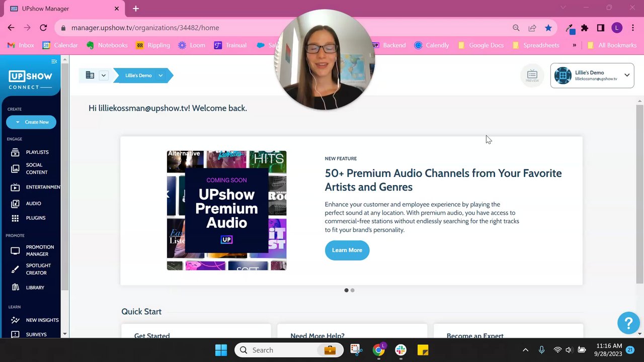Open Google Docs bookmark folder
The image size is (644, 362).
pyautogui.click(x=480, y=45)
